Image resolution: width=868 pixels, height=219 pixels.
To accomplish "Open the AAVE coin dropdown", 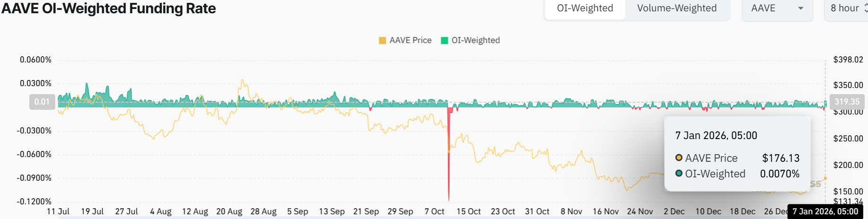I will (x=777, y=9).
